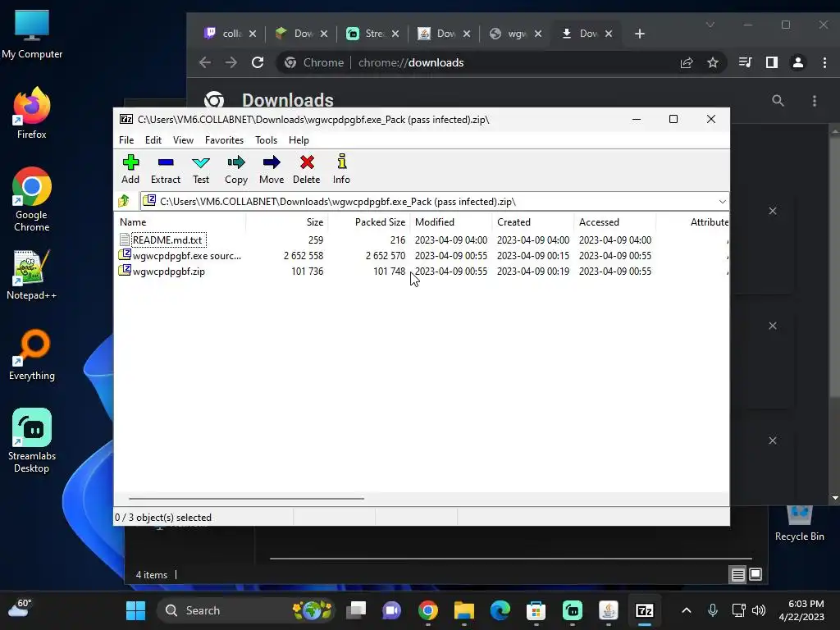
Task: Open the Help menu
Action: tap(299, 139)
